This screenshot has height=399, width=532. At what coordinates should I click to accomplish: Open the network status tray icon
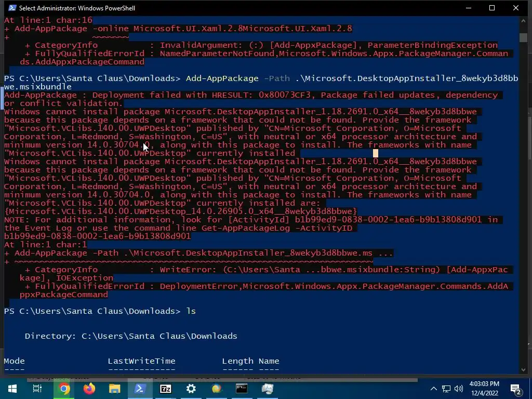coord(446,389)
